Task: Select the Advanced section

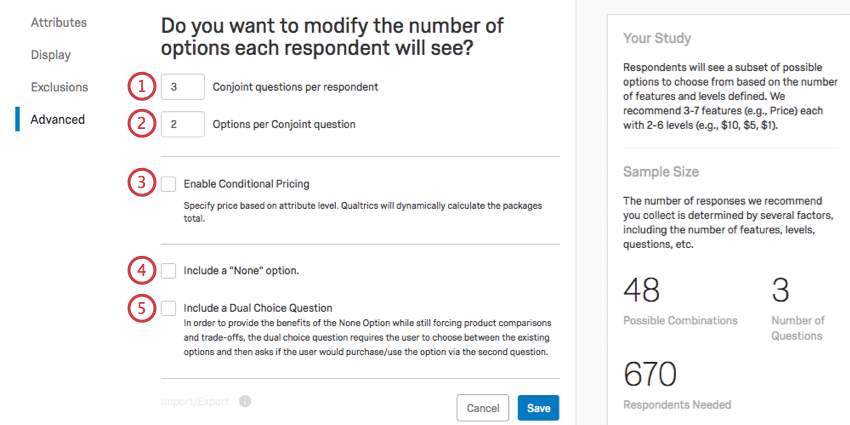Action: coord(57,119)
